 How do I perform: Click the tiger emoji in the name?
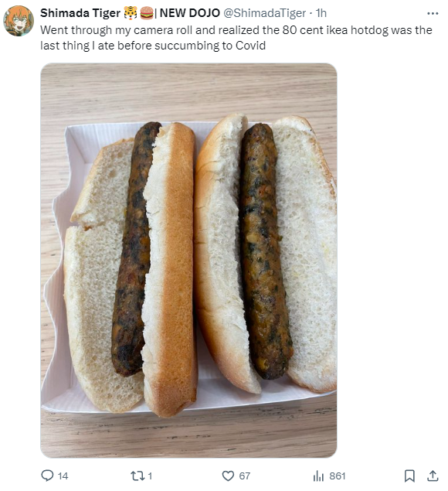(x=131, y=13)
